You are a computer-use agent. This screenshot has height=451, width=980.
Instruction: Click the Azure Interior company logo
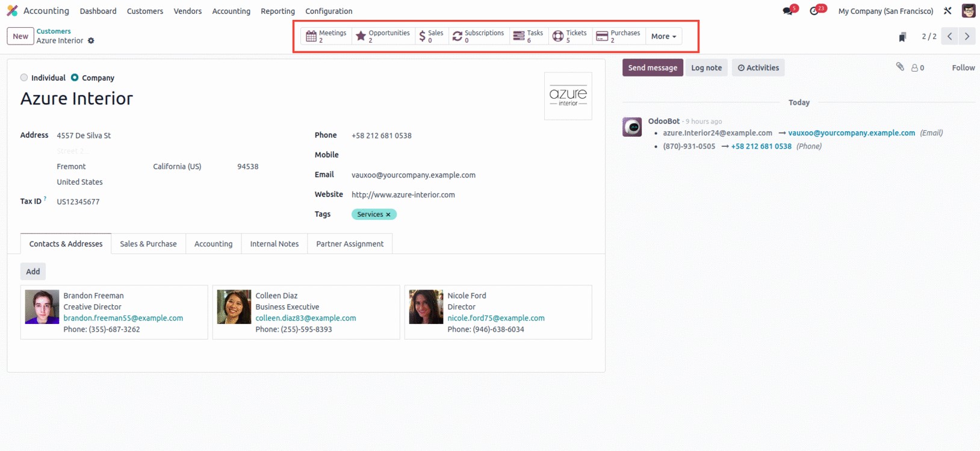point(568,96)
